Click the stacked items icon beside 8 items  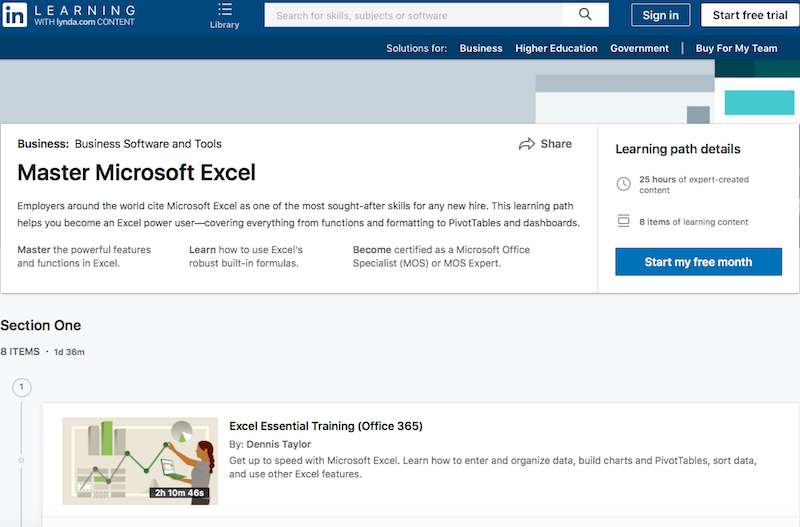[623, 221]
